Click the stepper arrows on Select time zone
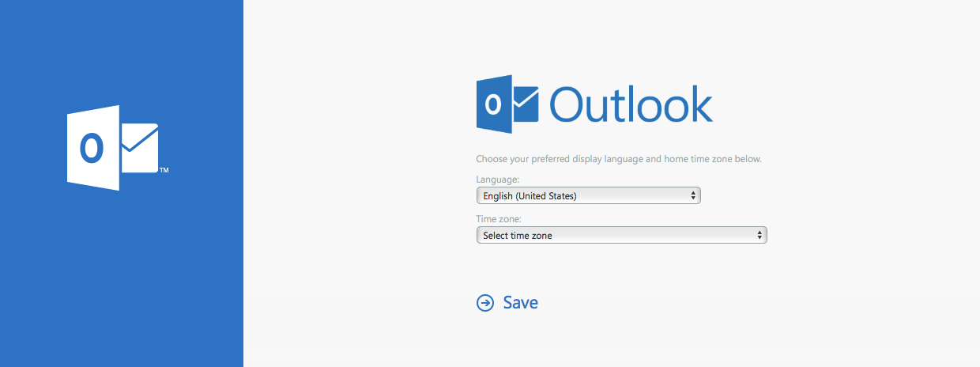This screenshot has width=980, height=367. (x=759, y=235)
